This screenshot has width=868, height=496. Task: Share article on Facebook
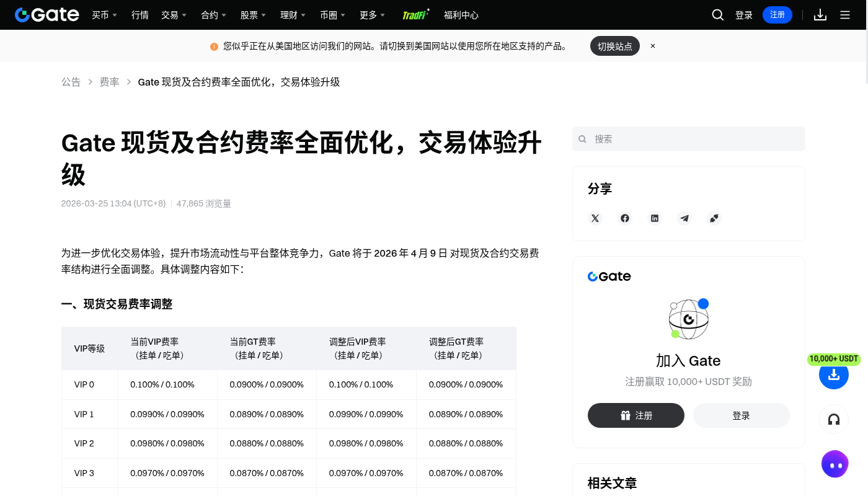(625, 218)
